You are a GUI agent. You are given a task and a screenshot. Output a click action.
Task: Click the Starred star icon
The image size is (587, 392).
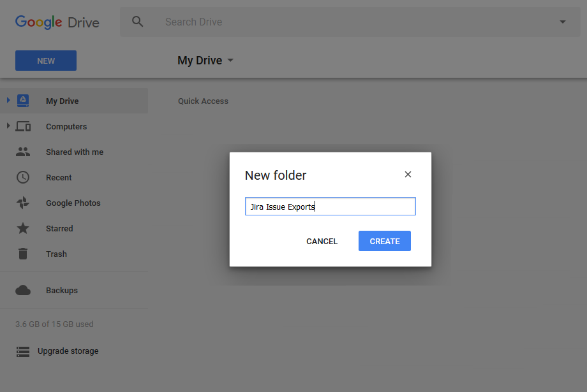click(23, 228)
